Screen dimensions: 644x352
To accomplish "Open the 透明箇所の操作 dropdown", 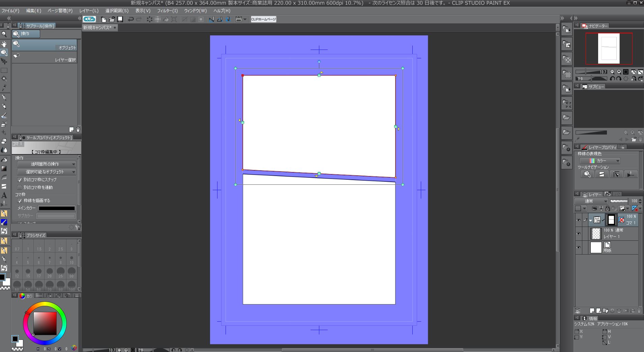I will click(47, 164).
